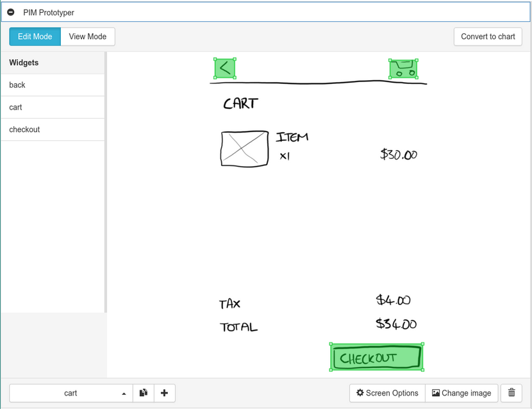532x409 pixels.
Task: Select the back arrow widget on the canvas
Action: point(224,67)
